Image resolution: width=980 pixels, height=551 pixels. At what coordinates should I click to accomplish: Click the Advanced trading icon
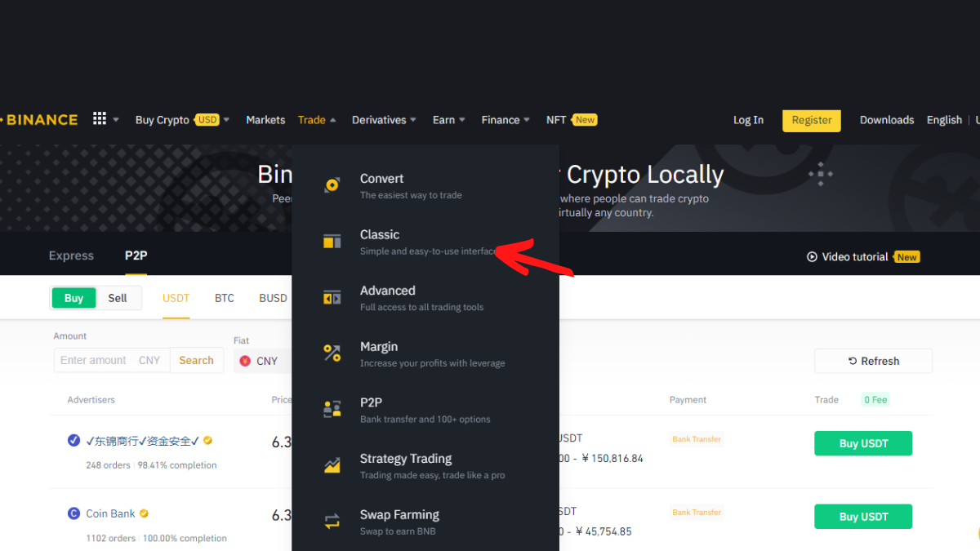click(332, 298)
